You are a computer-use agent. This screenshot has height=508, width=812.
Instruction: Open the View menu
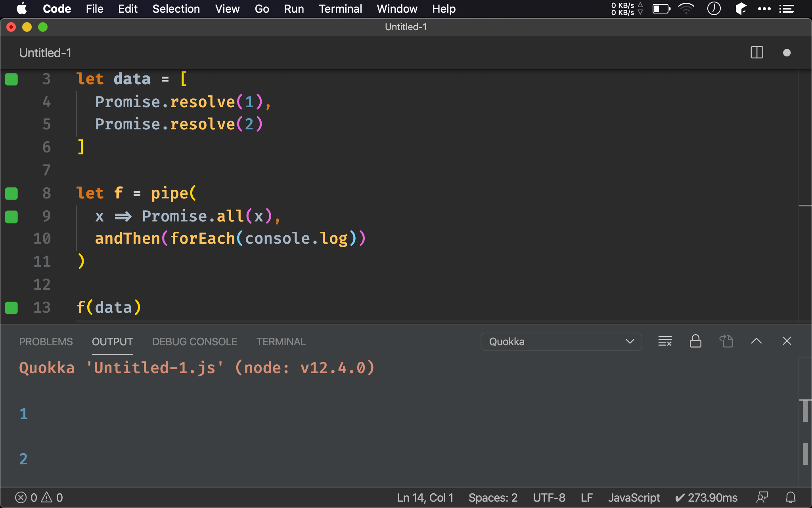pos(227,9)
